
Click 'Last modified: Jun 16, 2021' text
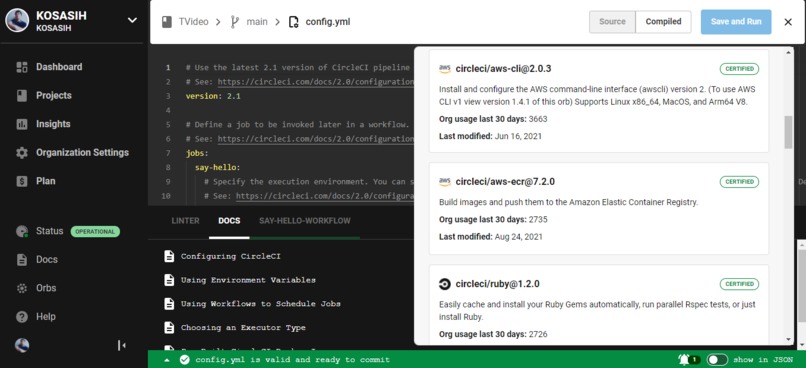pyautogui.click(x=490, y=136)
